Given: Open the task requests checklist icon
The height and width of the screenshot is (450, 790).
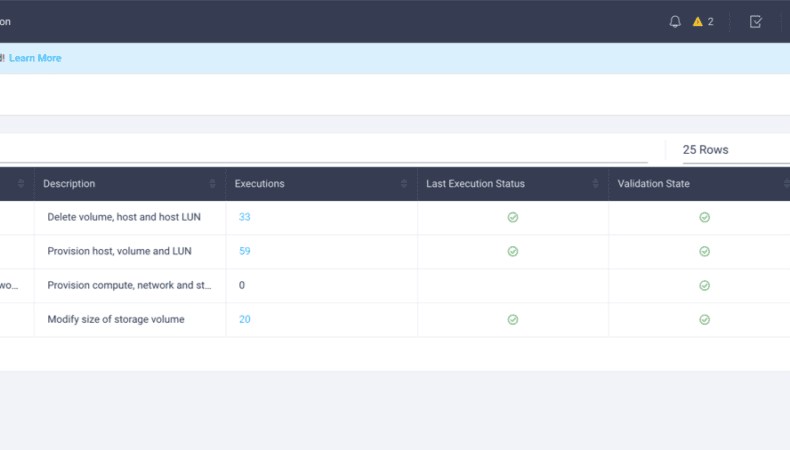Looking at the screenshot, I should click(755, 22).
